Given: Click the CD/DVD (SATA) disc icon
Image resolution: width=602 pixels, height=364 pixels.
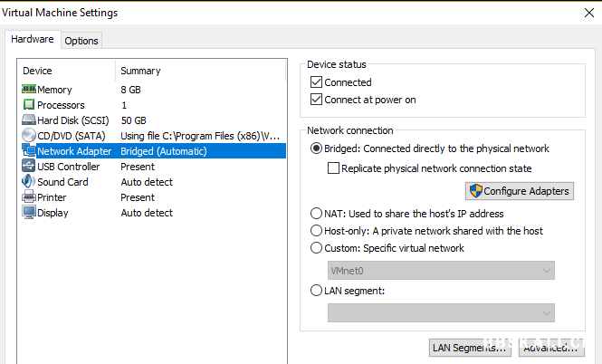Looking at the screenshot, I should 29,135.
